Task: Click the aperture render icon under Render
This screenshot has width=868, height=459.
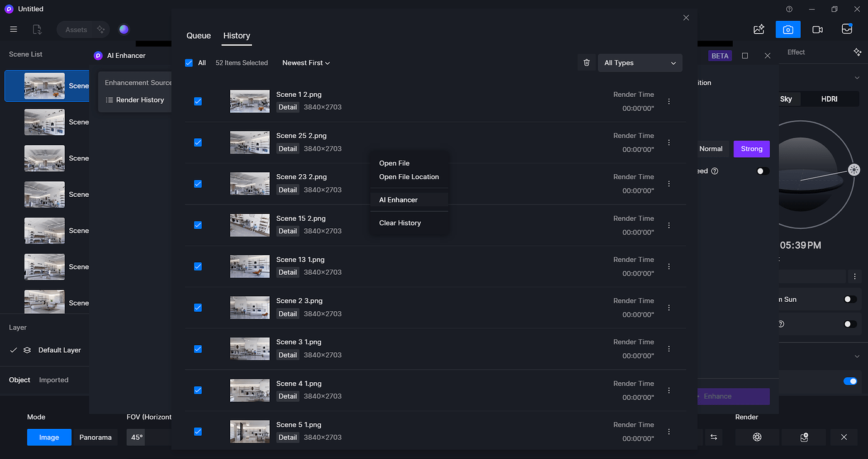Action: pos(757,437)
